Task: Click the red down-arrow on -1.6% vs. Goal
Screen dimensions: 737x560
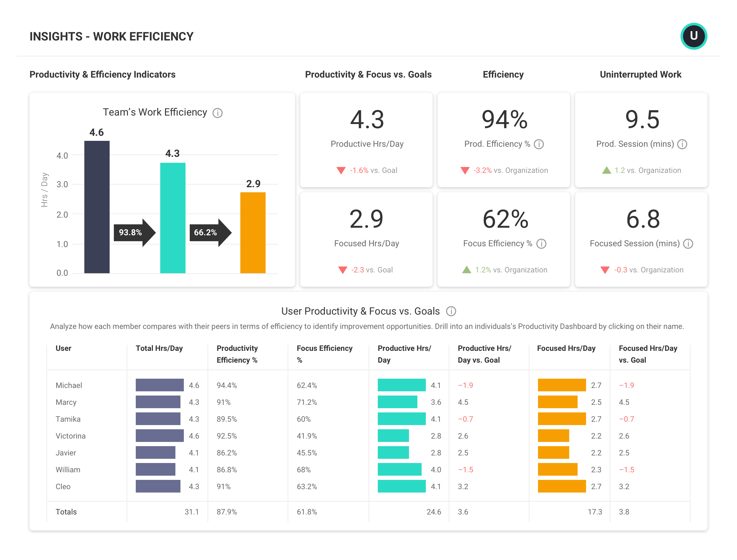Action: [x=341, y=170]
